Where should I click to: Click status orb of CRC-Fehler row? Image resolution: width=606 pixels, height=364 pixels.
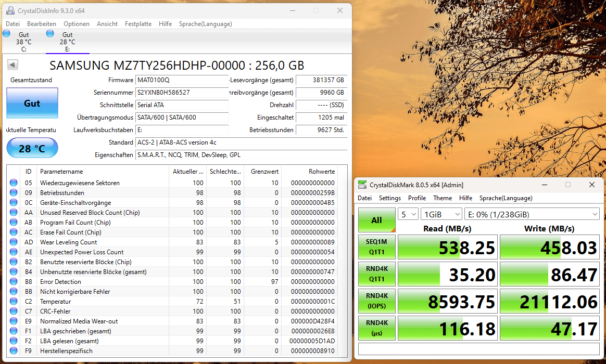(14, 311)
